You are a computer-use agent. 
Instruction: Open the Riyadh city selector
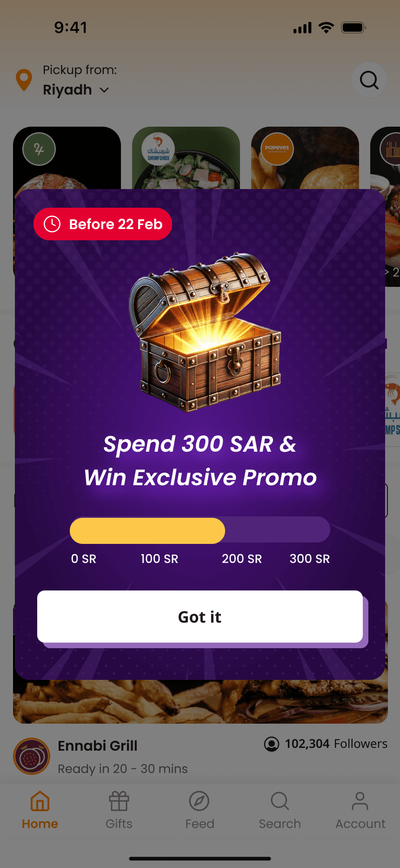point(76,89)
